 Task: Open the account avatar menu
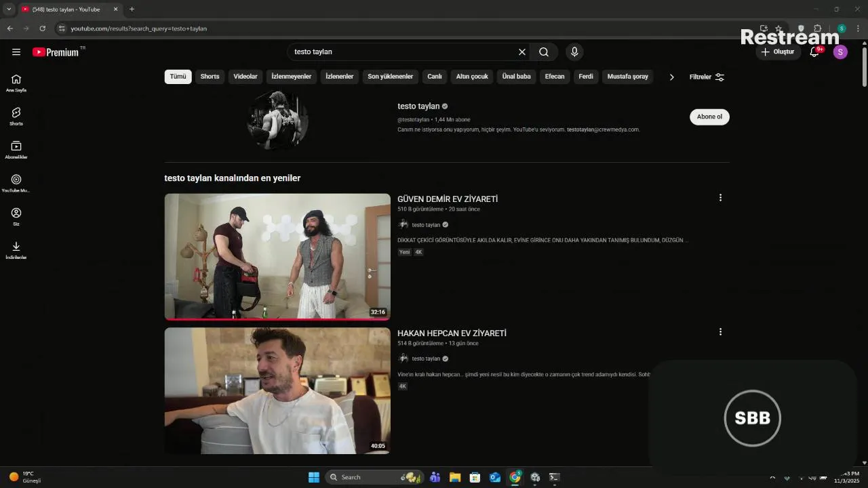coord(840,52)
